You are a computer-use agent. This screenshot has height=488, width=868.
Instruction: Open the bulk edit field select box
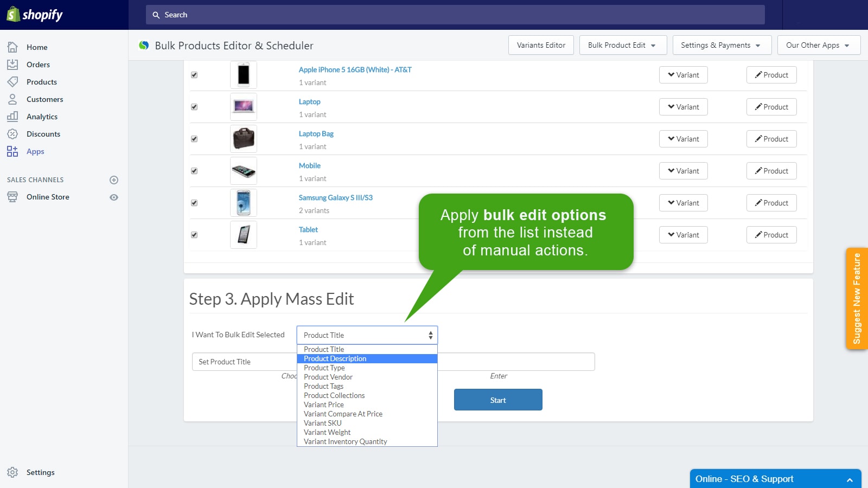tap(367, 335)
